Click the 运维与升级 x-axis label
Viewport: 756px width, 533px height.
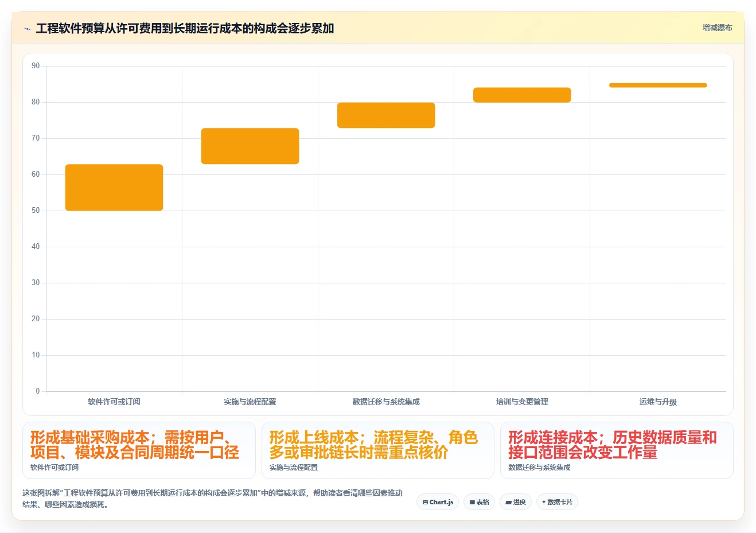(x=658, y=402)
